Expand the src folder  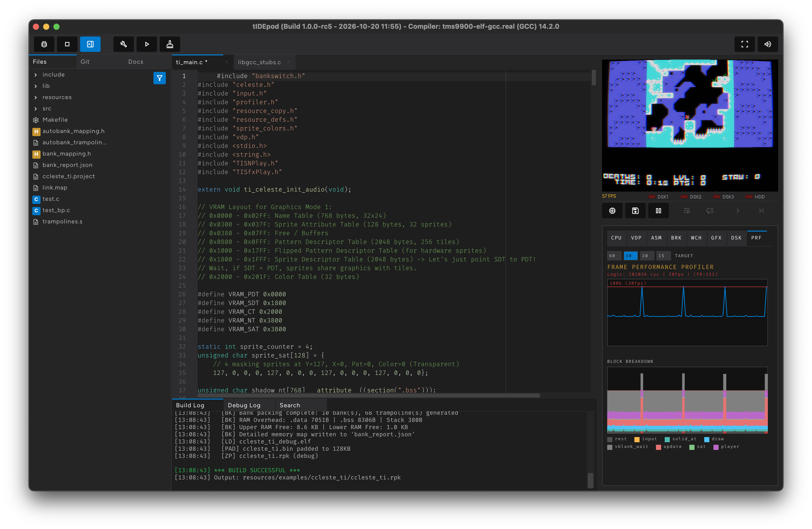[36, 109]
